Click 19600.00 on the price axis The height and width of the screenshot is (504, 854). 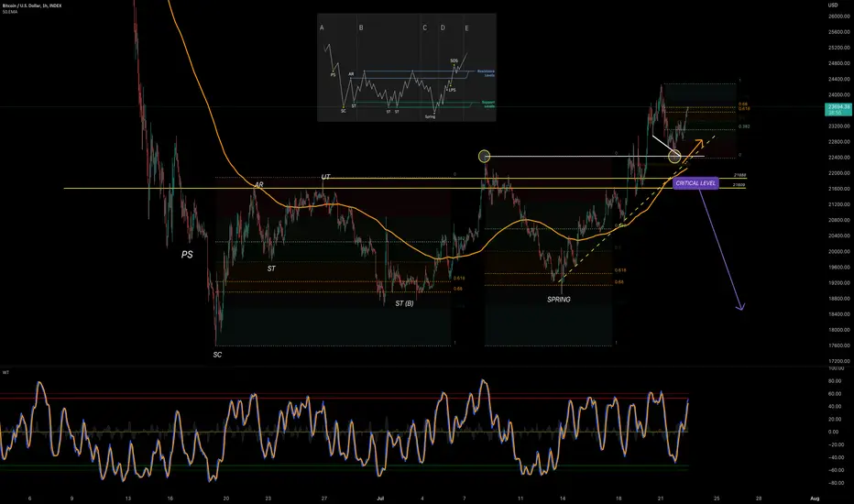[x=839, y=268]
